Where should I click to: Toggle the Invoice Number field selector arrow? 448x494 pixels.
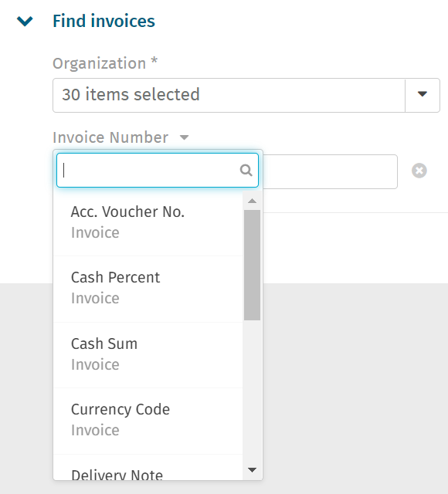tap(184, 137)
